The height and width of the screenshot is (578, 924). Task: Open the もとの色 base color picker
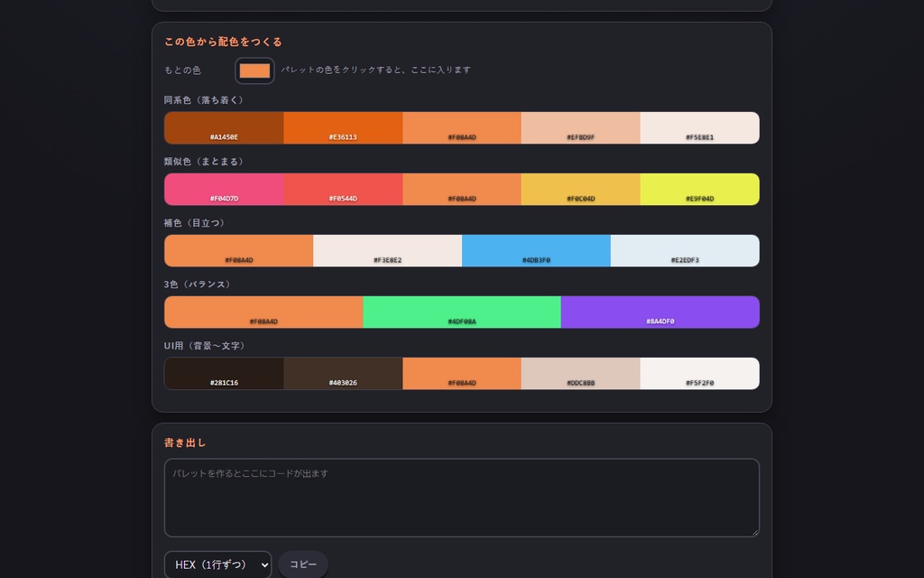click(x=254, y=70)
